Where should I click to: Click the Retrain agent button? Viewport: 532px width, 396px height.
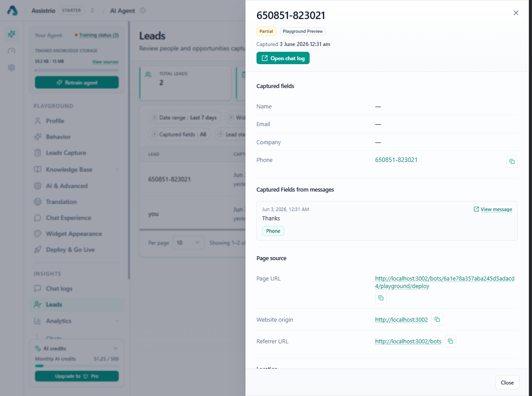(77, 82)
